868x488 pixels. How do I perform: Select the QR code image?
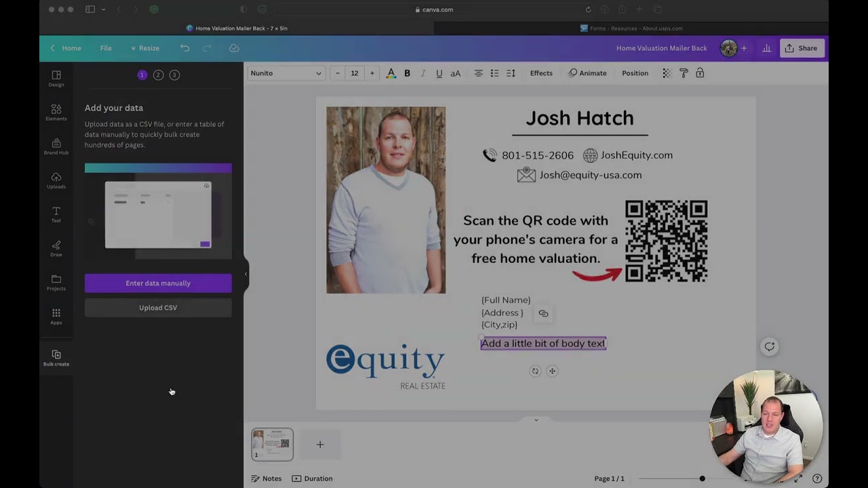[x=666, y=241]
